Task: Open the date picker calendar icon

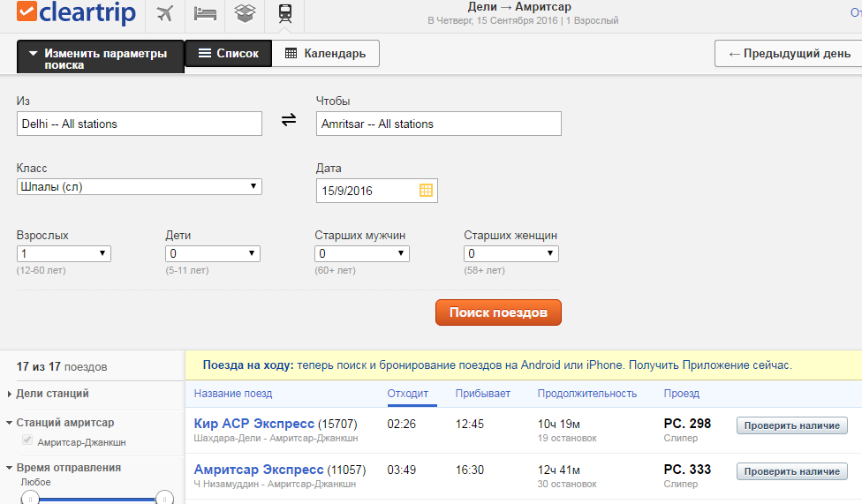Action: coord(426,190)
